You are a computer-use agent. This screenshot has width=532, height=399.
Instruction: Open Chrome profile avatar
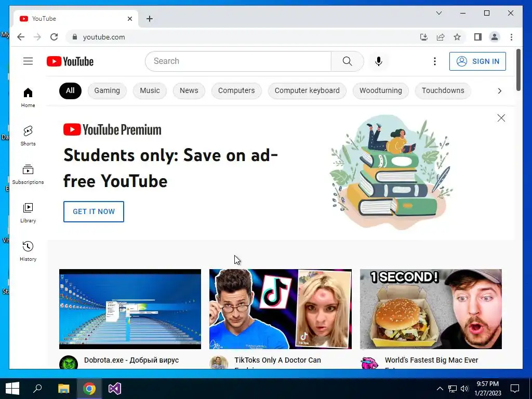(x=495, y=37)
